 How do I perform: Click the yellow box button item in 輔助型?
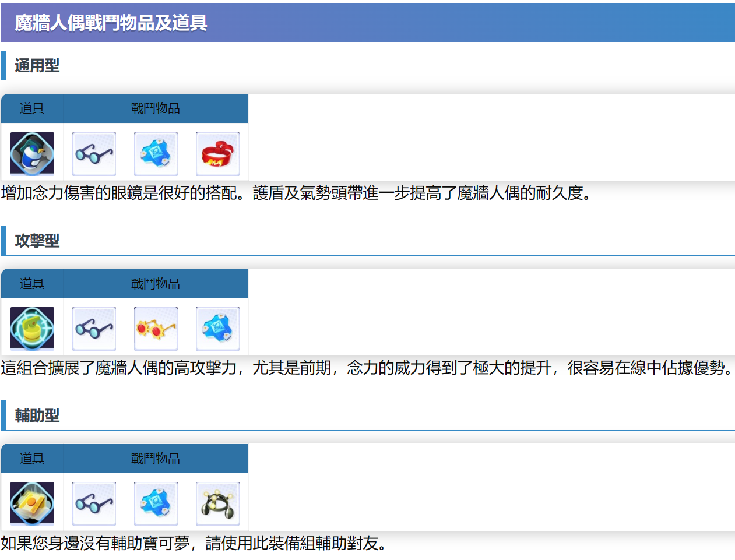click(32, 503)
